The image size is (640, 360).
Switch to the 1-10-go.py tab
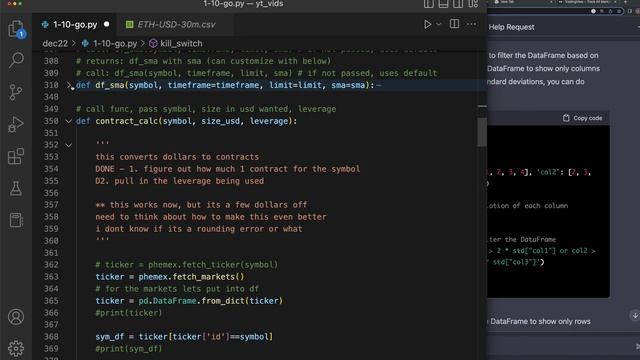pos(75,24)
